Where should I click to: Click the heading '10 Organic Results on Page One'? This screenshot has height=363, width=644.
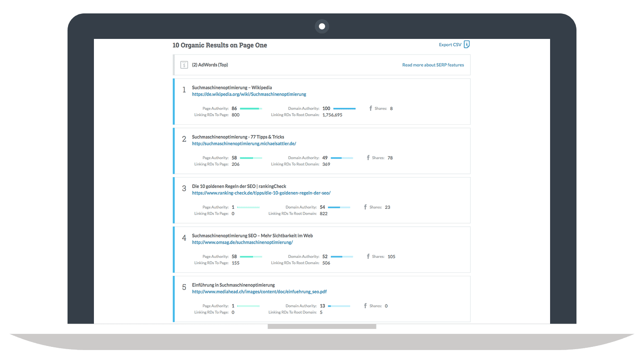tap(220, 45)
